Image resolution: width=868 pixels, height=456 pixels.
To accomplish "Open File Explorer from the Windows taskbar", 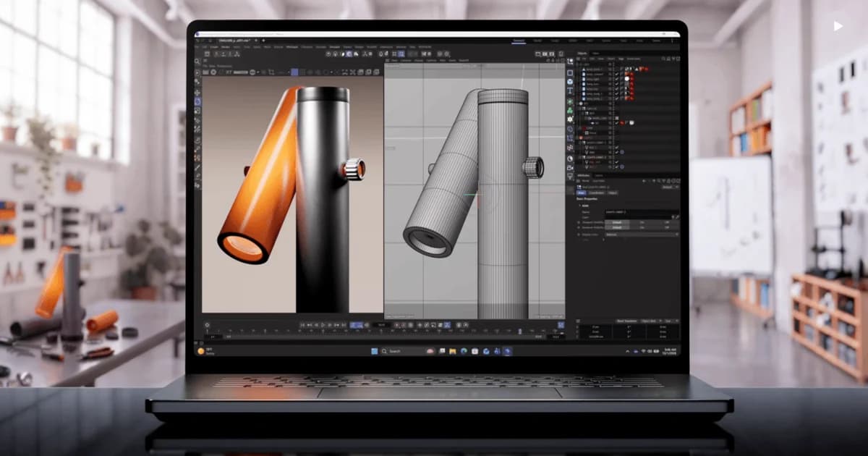I will (x=453, y=351).
